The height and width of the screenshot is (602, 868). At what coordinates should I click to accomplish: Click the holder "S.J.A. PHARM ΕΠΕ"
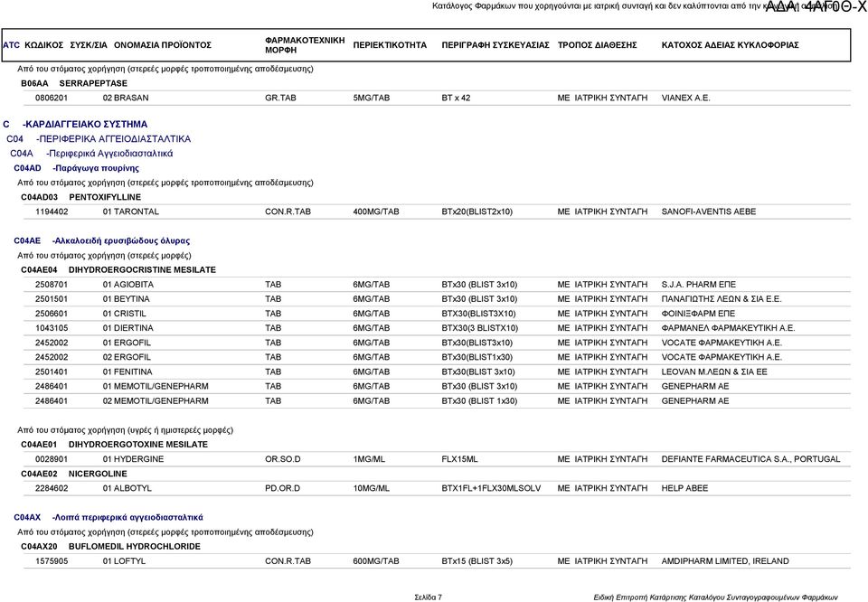click(699, 285)
